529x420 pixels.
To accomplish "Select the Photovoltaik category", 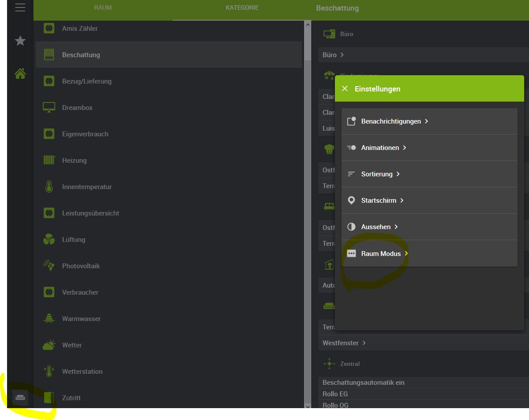I will coord(169,266).
